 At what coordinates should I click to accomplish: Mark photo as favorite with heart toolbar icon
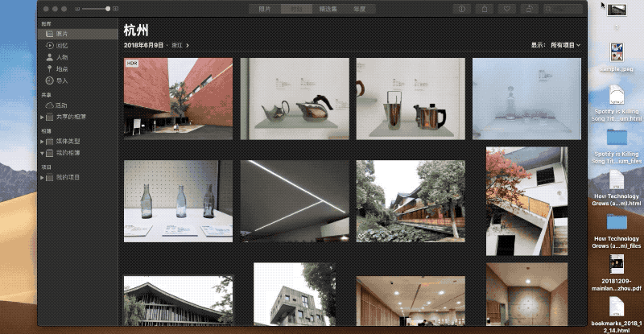pos(507,9)
